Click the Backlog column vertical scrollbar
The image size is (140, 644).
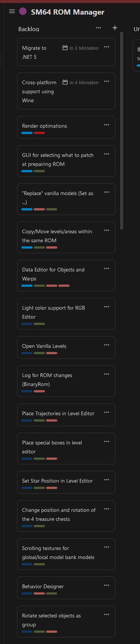[122, 131]
